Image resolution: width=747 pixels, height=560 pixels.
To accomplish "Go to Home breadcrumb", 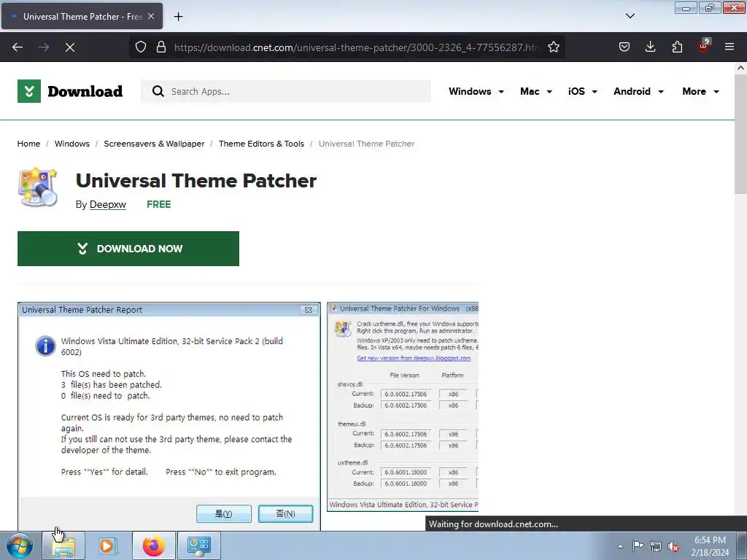I will [28, 144].
